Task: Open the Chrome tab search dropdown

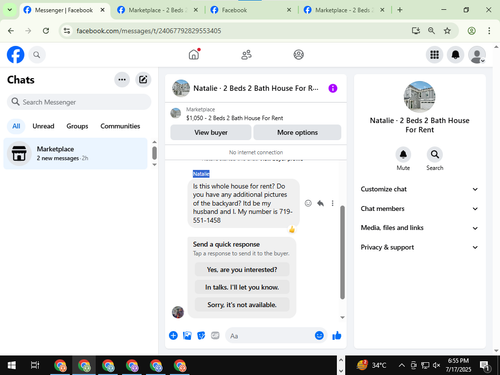Action: tap(10, 10)
